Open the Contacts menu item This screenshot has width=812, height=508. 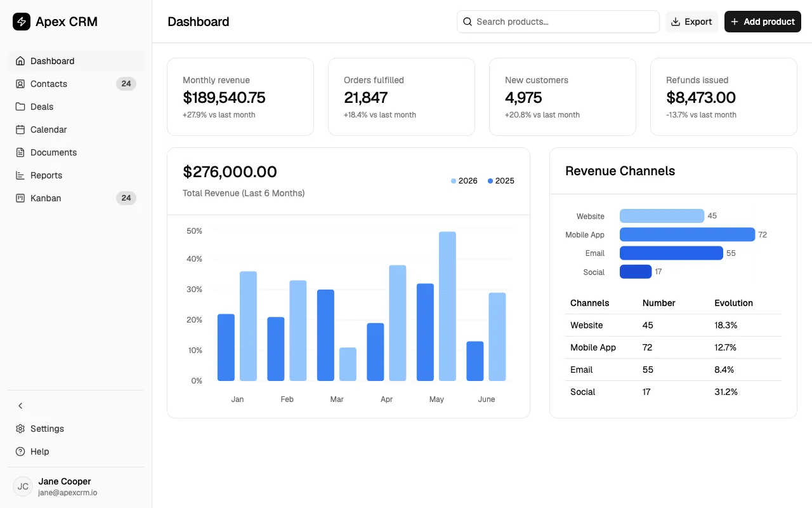76,84
